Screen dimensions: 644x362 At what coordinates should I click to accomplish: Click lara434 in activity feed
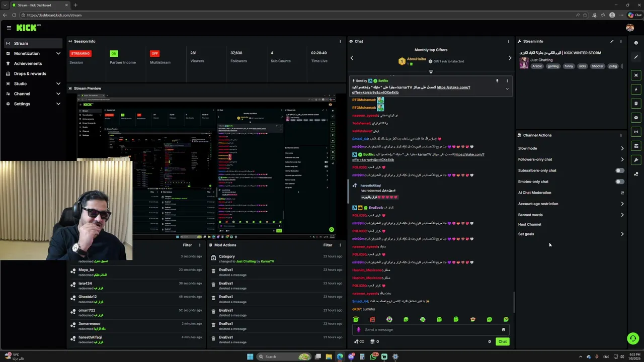[85, 284]
